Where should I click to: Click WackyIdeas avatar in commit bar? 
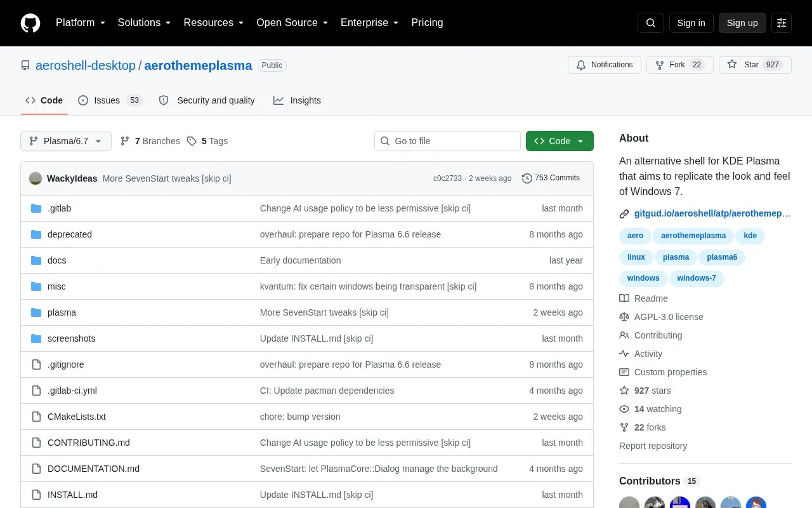coord(36,178)
